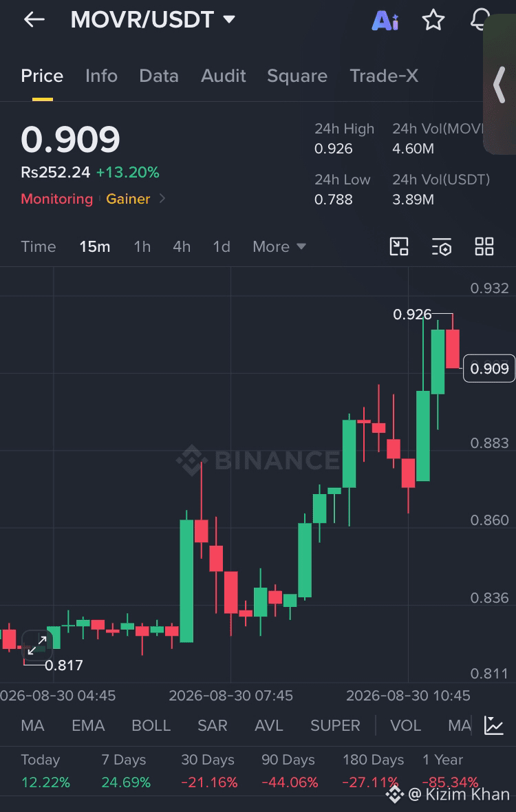Viewport: 516px width, 812px height.
Task: Open the chart drawing tools icon
Action: pyautogui.click(x=399, y=246)
